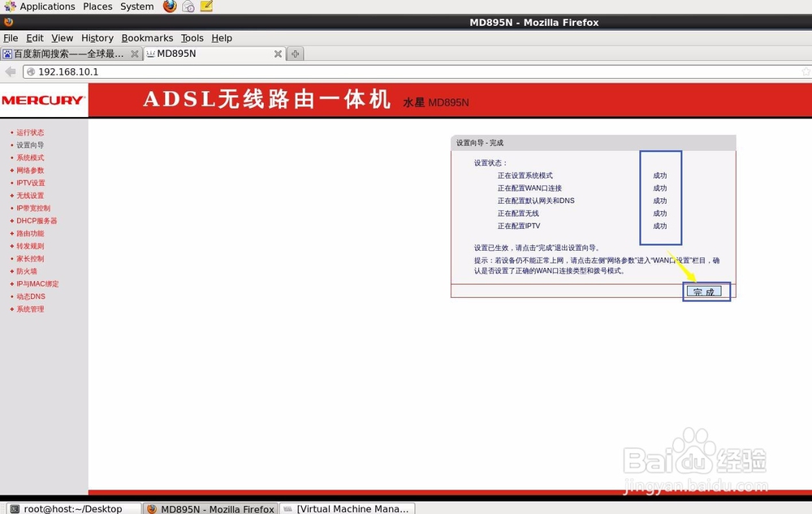
Task: Select the Virtual Machine Manager taskbar entry
Action: [347, 508]
